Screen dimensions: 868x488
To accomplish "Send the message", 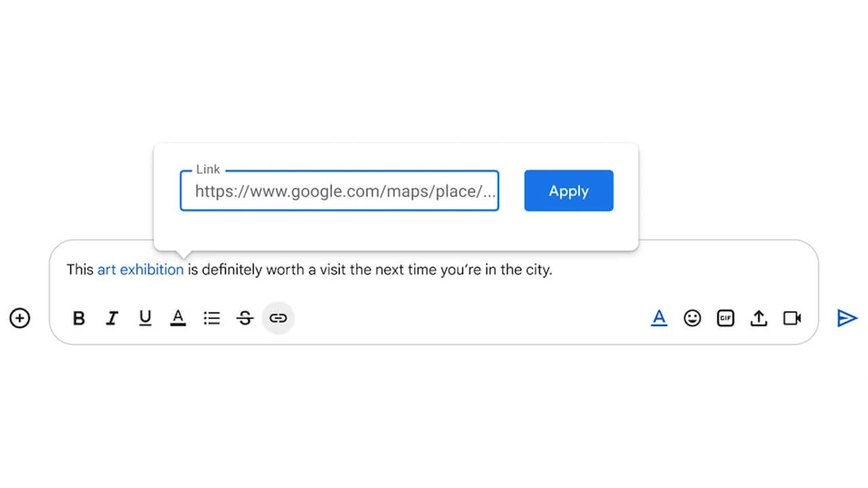I will coord(847,318).
